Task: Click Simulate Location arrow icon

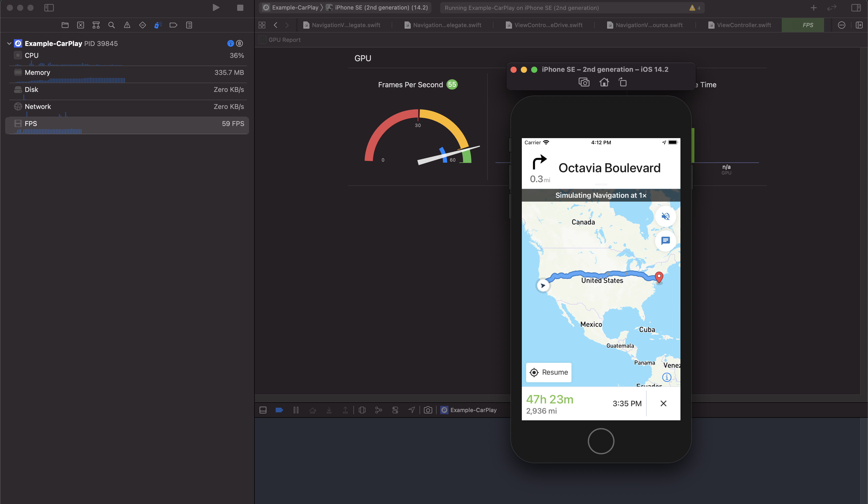Action: tap(412, 410)
